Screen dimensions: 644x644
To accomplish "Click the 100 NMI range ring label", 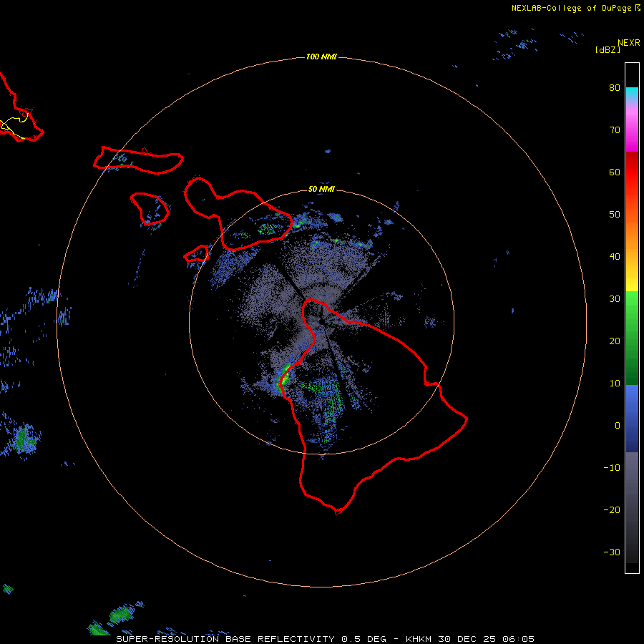I will [x=321, y=57].
